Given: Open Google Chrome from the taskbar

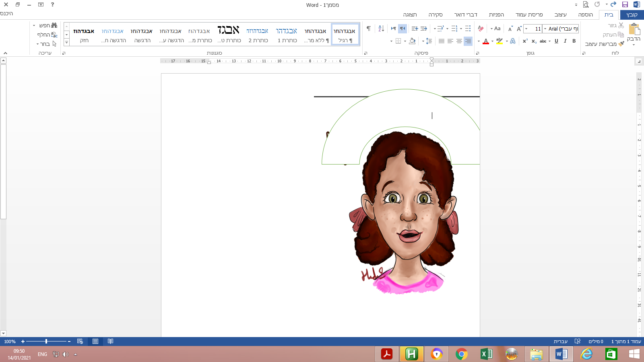Looking at the screenshot, I should [461, 354].
